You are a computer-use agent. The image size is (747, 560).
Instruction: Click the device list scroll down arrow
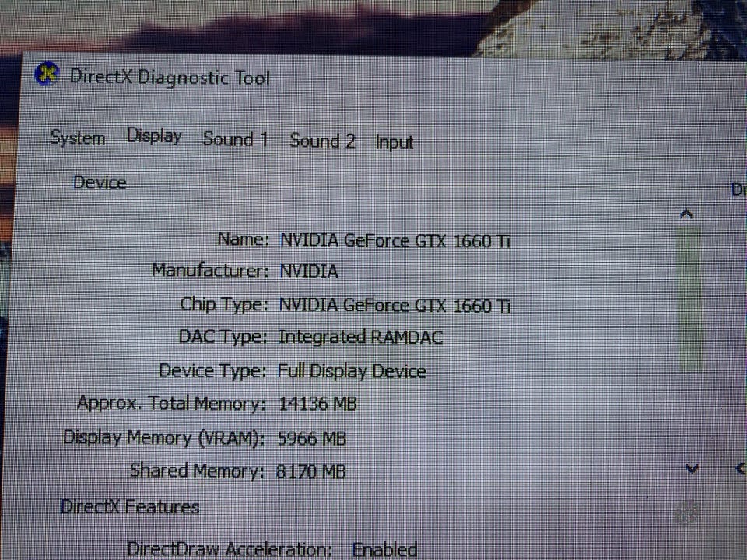pyautogui.click(x=692, y=469)
